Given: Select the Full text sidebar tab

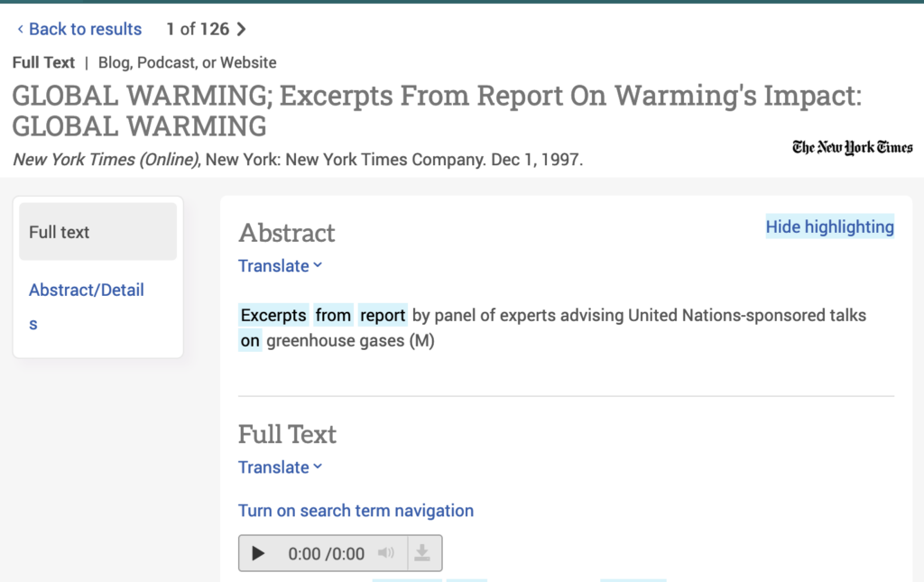Looking at the screenshot, I should pos(97,232).
